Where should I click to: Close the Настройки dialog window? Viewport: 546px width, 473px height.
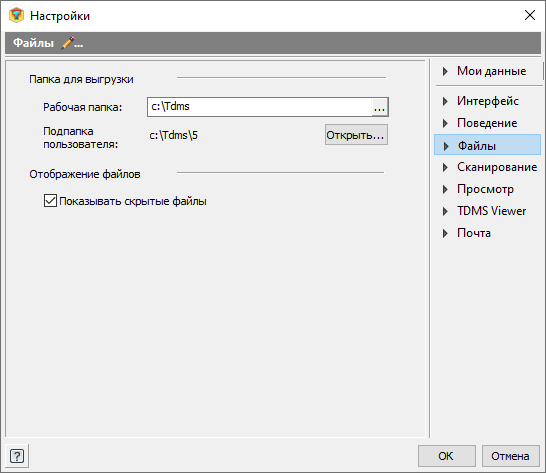coord(530,15)
